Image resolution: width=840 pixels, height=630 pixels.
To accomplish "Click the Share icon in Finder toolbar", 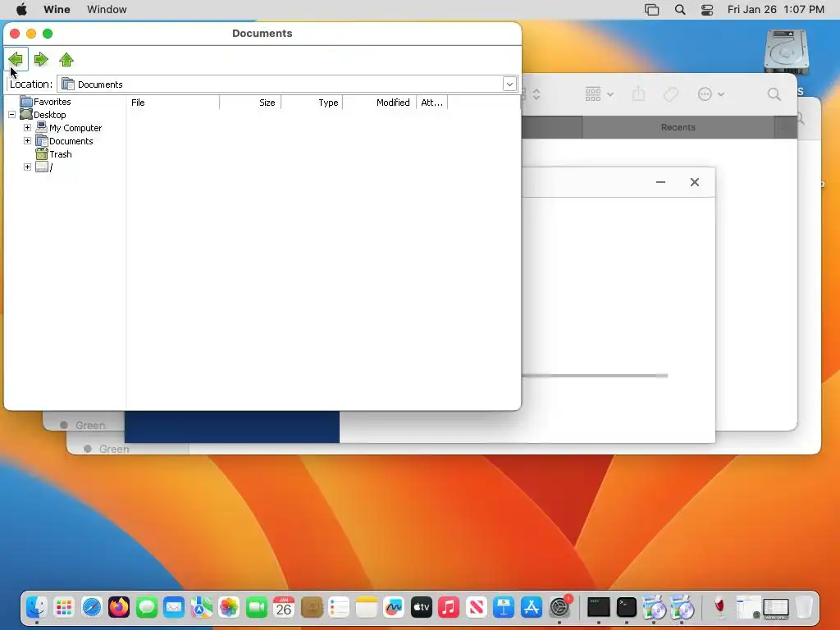I will [638, 94].
